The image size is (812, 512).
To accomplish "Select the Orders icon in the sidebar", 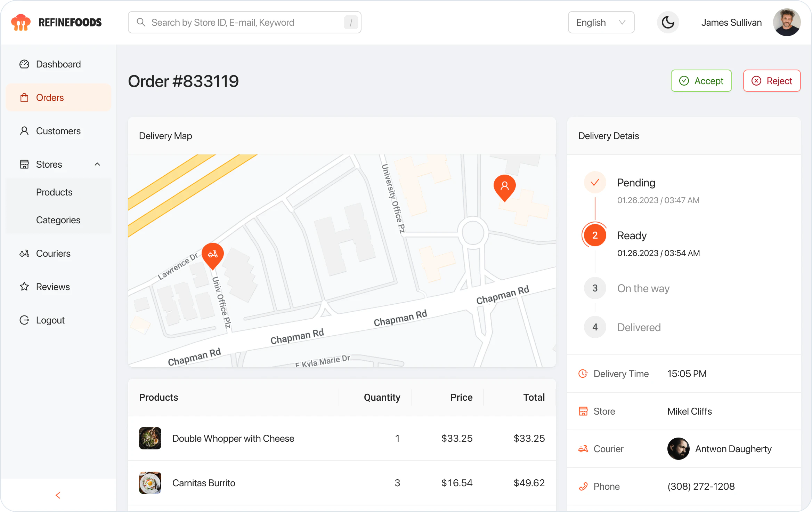I will coord(24,97).
